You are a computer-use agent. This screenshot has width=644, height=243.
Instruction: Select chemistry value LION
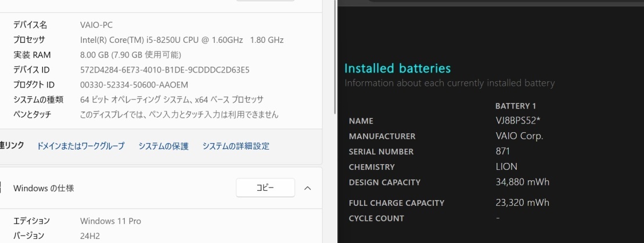(x=506, y=166)
